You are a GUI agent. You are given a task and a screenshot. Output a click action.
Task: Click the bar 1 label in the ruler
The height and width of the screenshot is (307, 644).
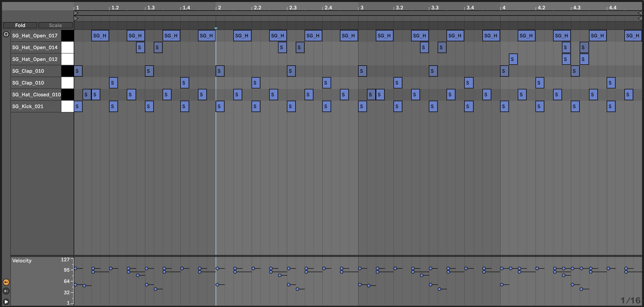coord(78,8)
